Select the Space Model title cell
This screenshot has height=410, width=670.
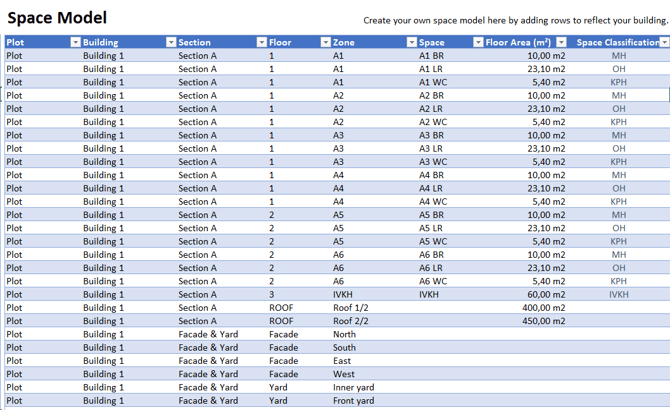pyautogui.click(x=57, y=18)
